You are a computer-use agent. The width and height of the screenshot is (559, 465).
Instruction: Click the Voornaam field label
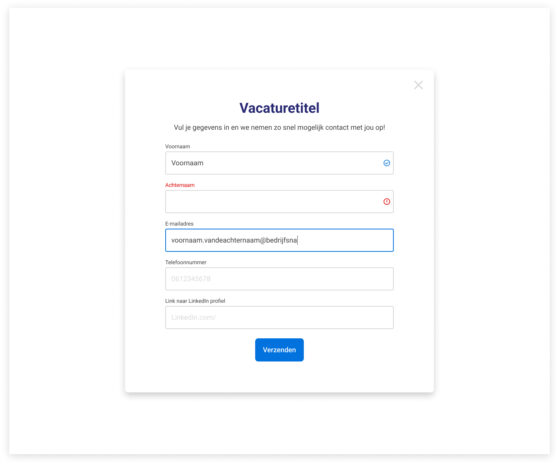[177, 146]
